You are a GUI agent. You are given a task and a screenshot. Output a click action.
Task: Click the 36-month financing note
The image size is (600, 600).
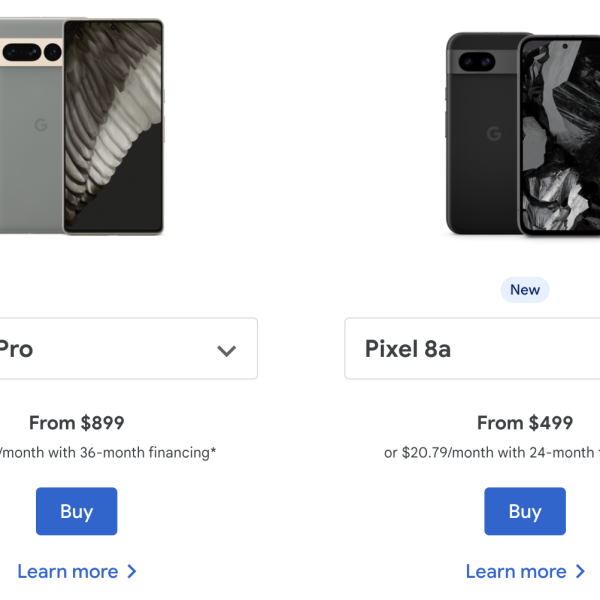coord(108,453)
